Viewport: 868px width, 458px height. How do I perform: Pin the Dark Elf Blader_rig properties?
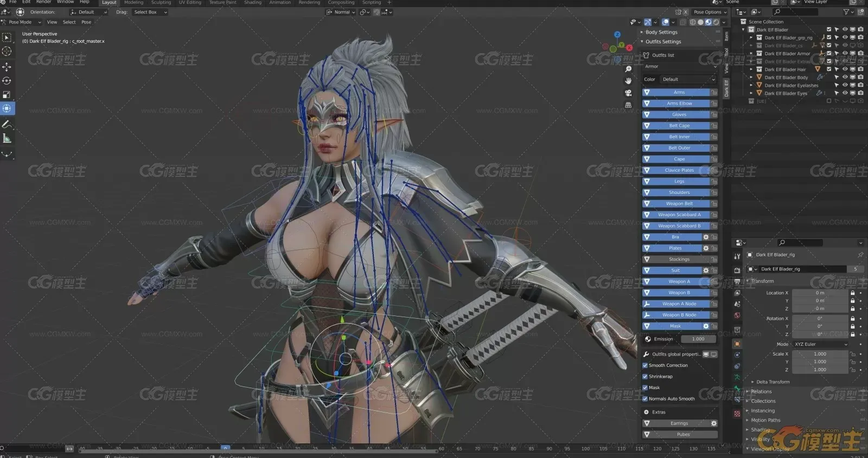point(860,255)
